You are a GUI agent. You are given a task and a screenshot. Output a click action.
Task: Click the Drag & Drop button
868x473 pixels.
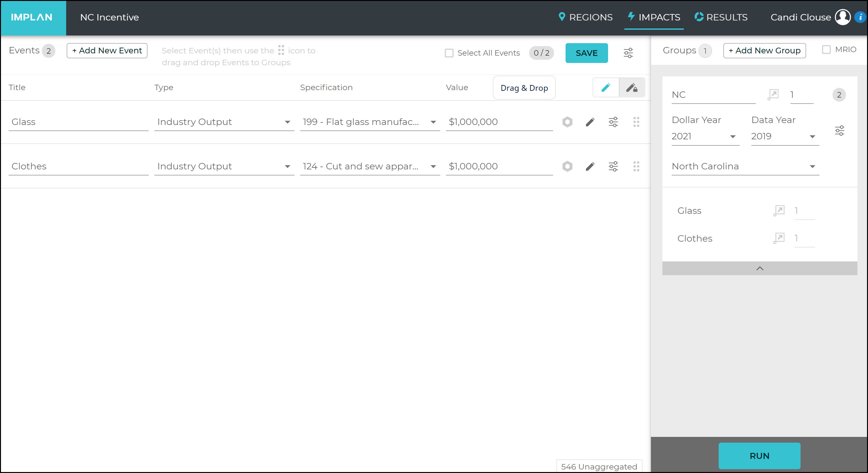click(524, 88)
